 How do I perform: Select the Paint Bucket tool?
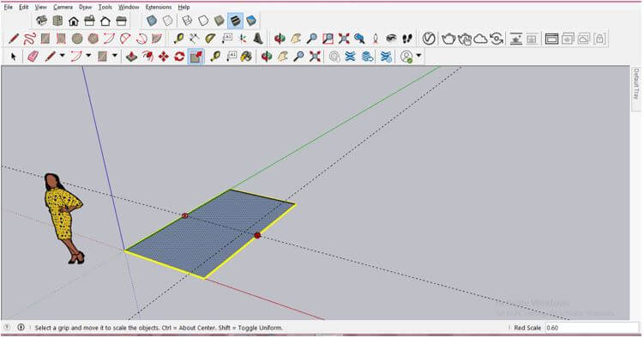click(246, 57)
